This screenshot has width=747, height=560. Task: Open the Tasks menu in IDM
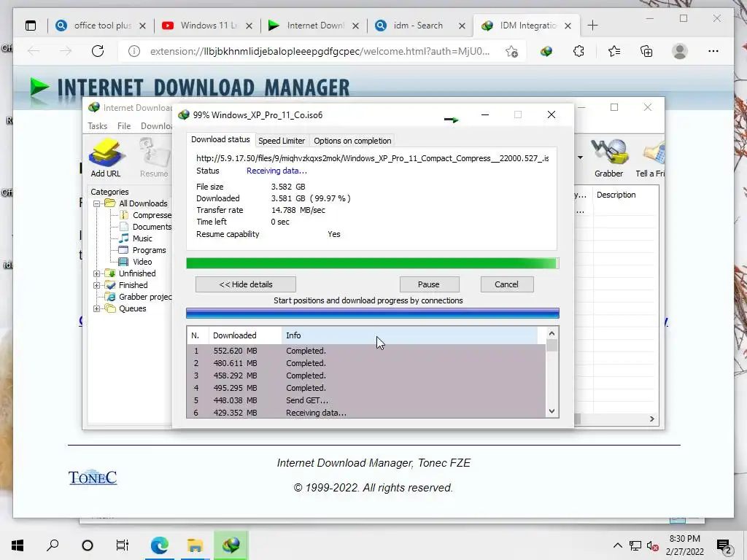[97, 126]
